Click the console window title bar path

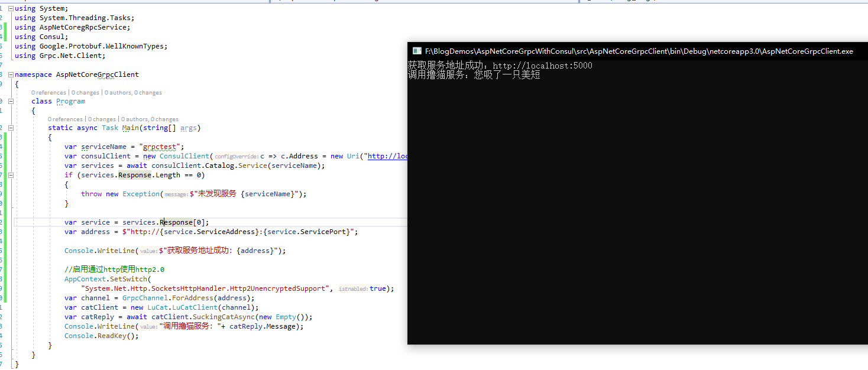point(639,51)
